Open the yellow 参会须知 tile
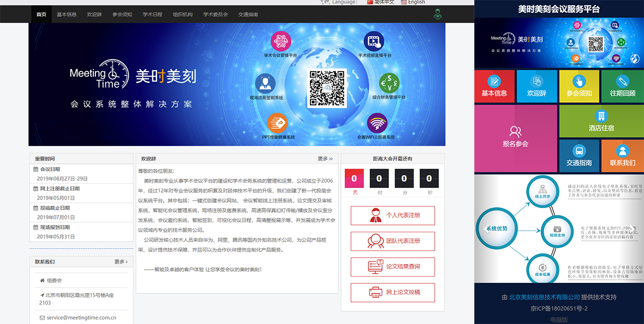Image resolution: width=644 pixels, height=324 pixels. [x=579, y=86]
